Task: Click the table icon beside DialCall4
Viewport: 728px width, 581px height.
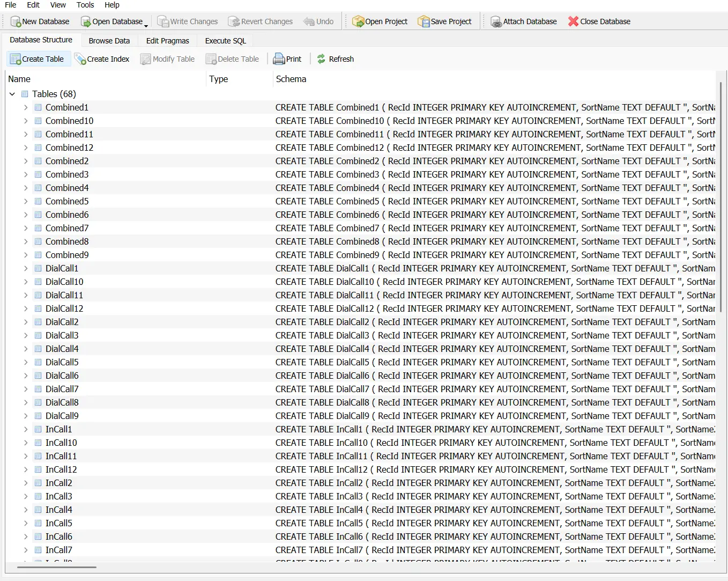Action: [x=38, y=349]
